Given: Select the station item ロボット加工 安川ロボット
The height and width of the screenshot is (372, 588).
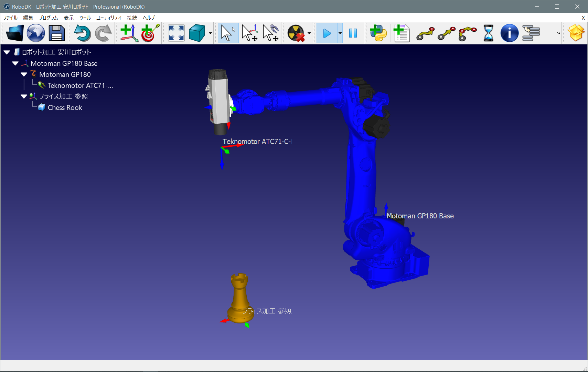Looking at the screenshot, I should pyautogui.click(x=56, y=52).
